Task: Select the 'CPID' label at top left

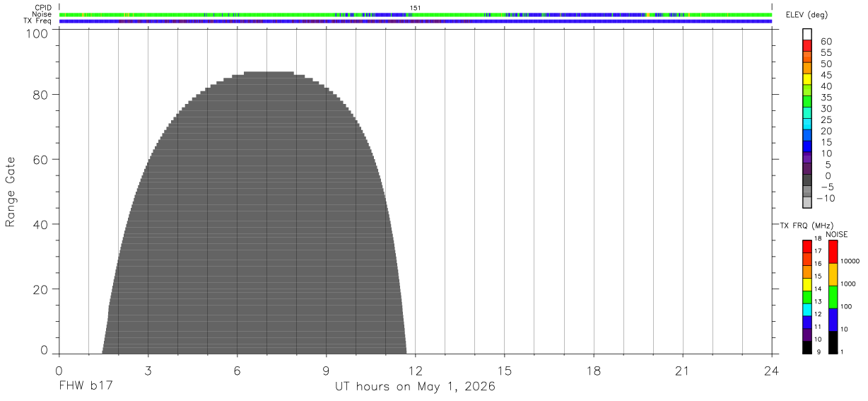Action: (x=45, y=8)
